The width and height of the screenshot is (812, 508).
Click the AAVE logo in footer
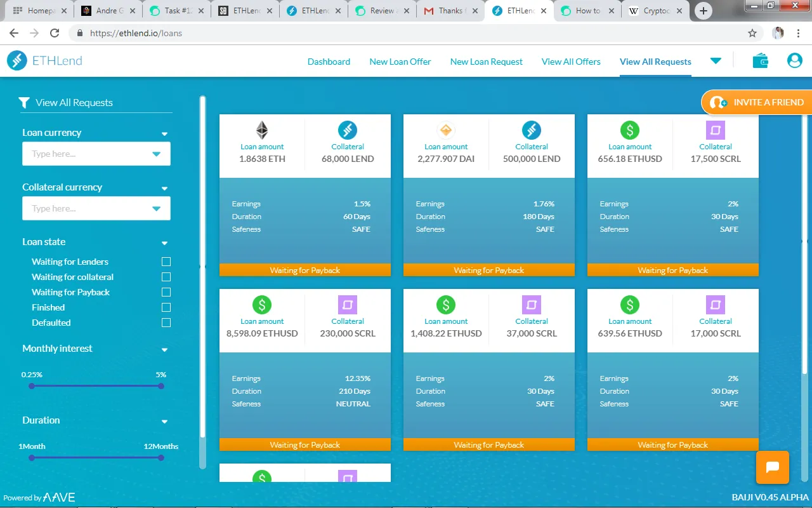pyautogui.click(x=58, y=497)
